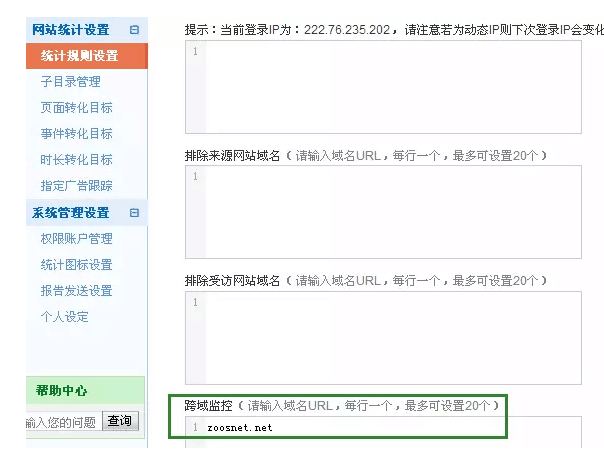Open 权限账户管理 page

(x=76, y=239)
